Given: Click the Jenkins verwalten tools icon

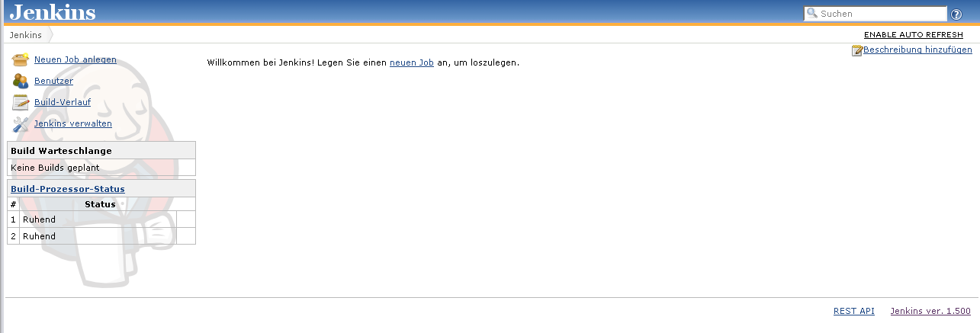Looking at the screenshot, I should (21, 124).
